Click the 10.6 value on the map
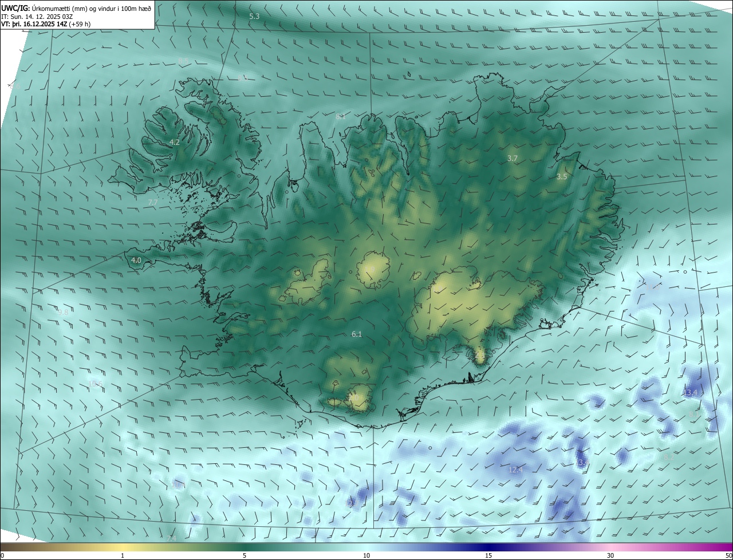The height and width of the screenshot is (560, 733). [x=96, y=384]
